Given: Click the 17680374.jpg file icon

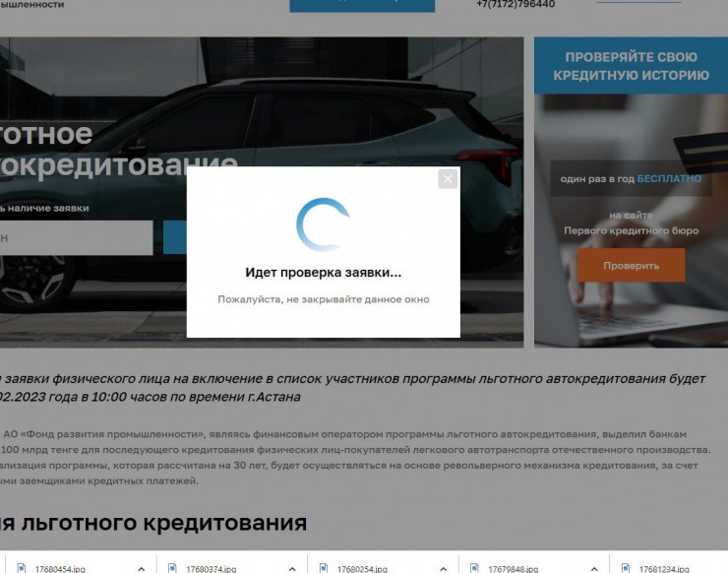Looking at the screenshot, I should coord(171,568).
